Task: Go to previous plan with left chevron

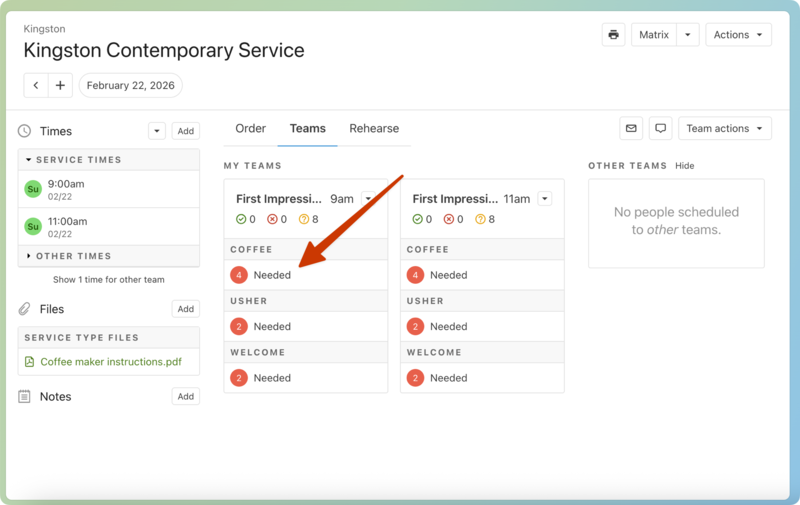Action: coord(36,86)
